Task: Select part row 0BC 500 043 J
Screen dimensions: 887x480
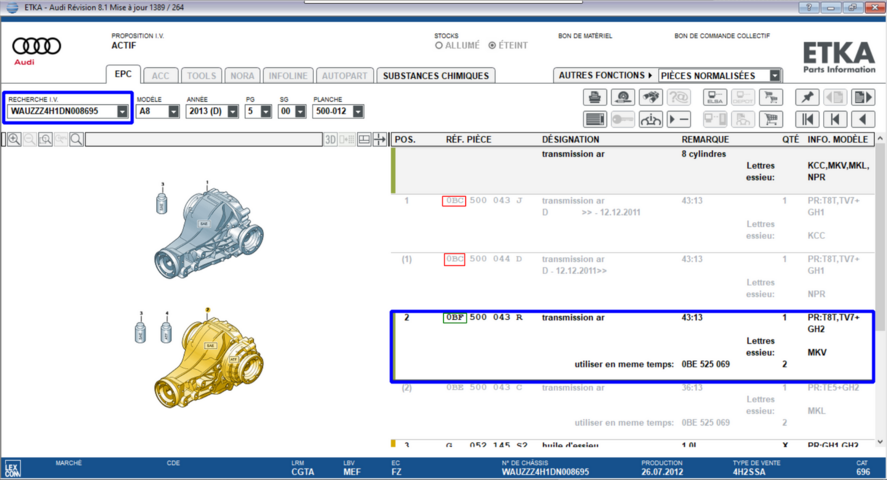Action: pyautogui.click(x=632, y=223)
